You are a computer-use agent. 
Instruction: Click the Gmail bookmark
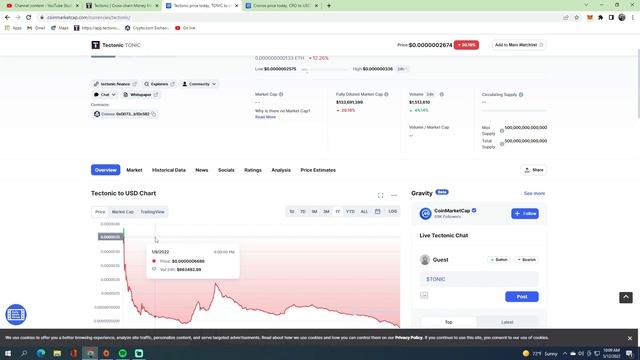(x=36, y=28)
